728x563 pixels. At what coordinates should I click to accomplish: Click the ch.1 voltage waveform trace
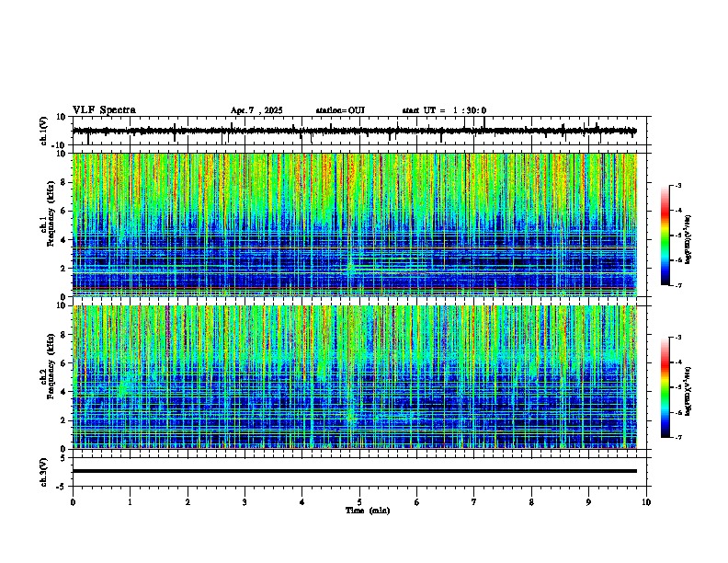(x=355, y=131)
